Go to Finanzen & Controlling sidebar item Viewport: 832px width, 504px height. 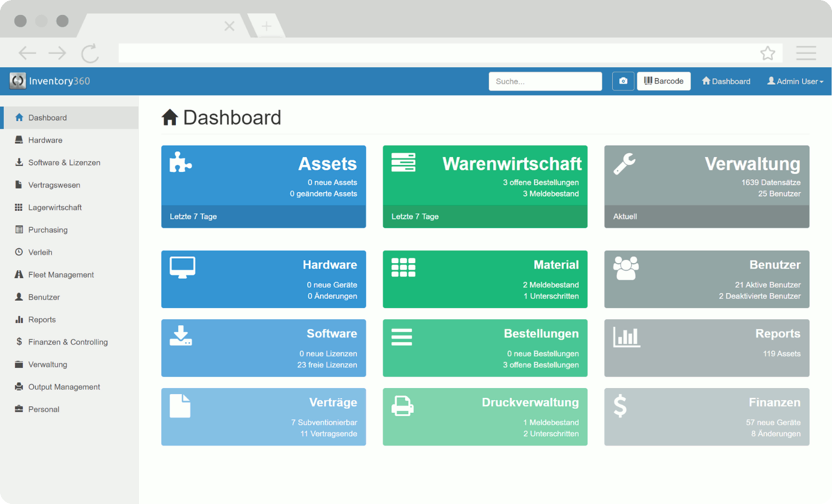[x=68, y=342]
